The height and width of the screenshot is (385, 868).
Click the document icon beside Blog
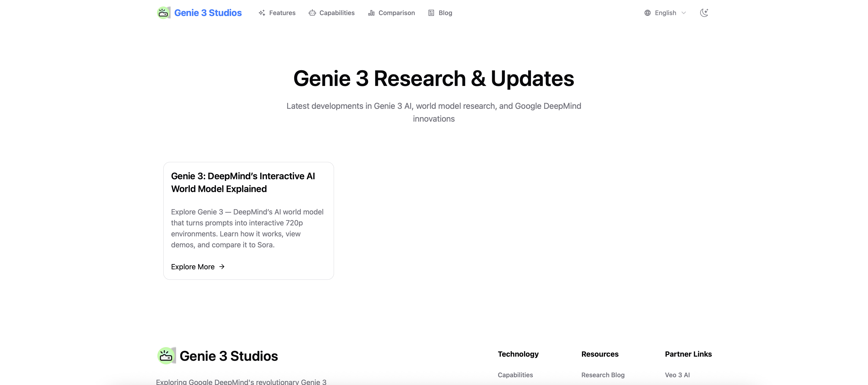click(431, 13)
